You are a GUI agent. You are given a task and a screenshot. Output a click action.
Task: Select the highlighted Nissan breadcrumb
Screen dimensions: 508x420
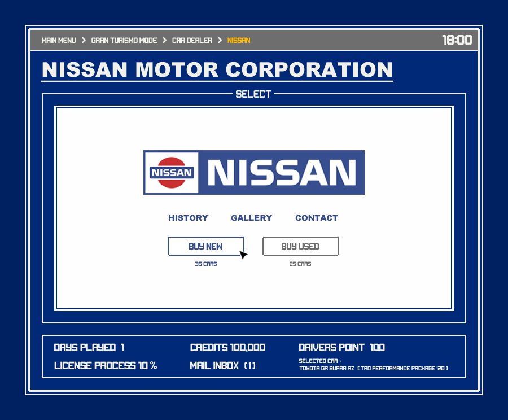click(x=239, y=41)
